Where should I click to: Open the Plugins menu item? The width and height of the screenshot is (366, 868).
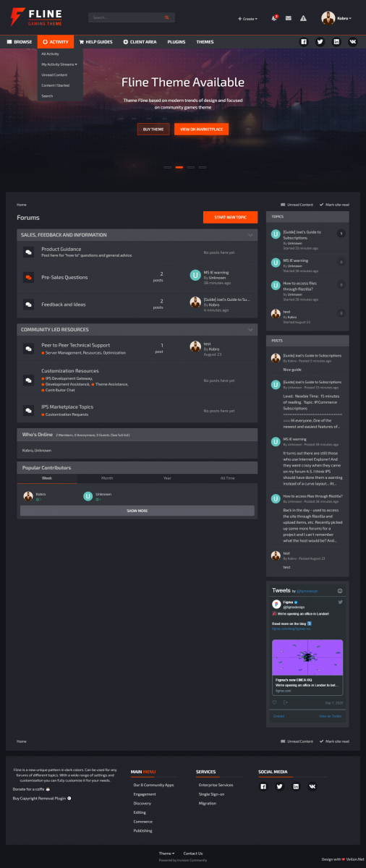click(176, 42)
